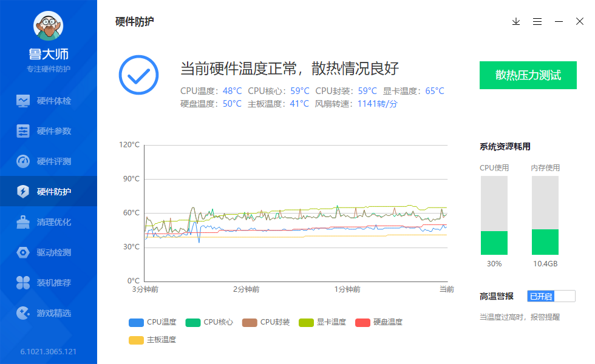Image resolution: width=595 pixels, height=364 pixels.
Task: Open the 硬件评测 sidebar label
Action: pyautogui.click(x=54, y=161)
